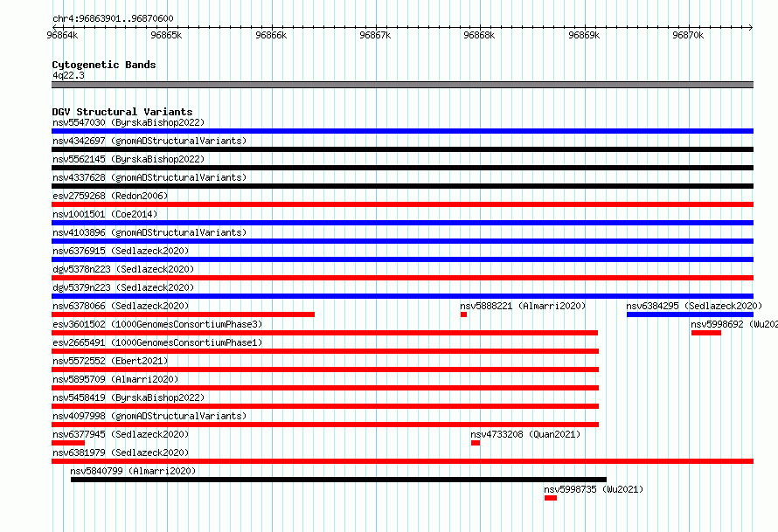Click the Cytogenetic Bands track title

coord(104,65)
